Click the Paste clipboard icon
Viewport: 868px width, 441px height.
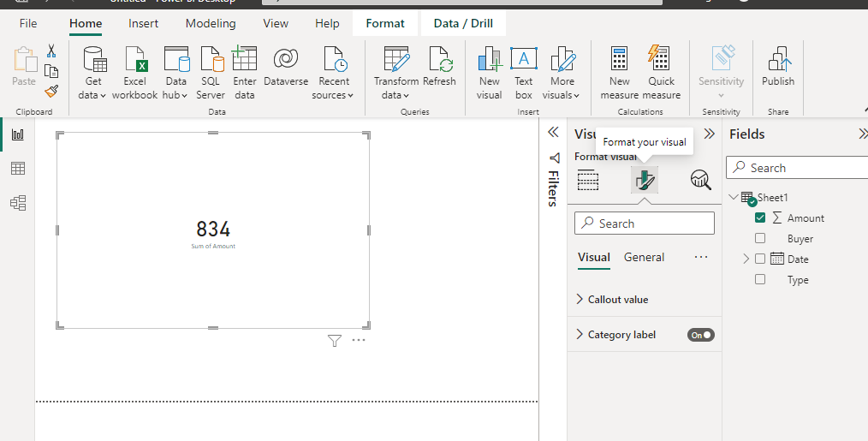[24, 59]
